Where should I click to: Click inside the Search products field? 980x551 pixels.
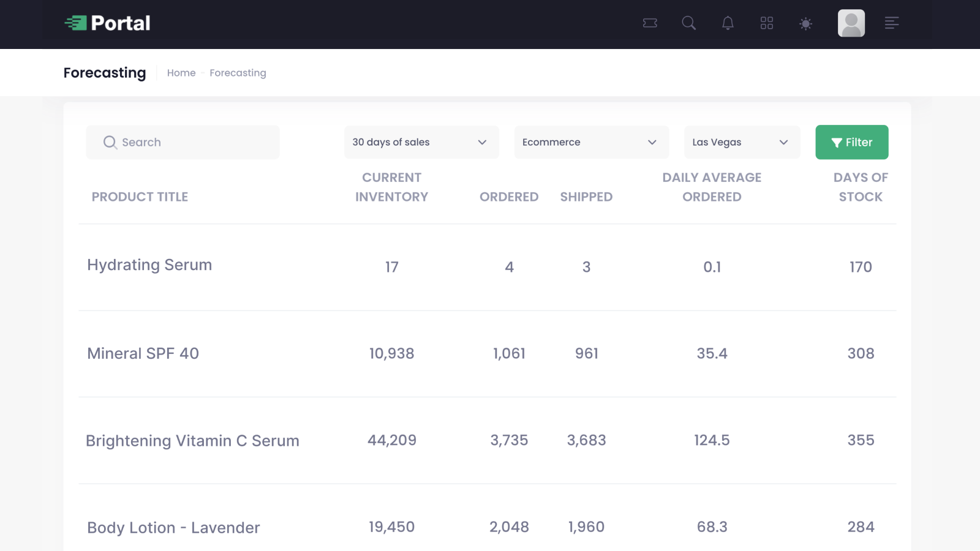tap(183, 142)
